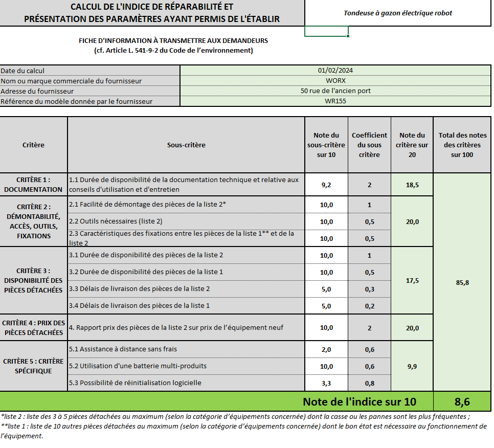Select "2.2 Outils nécessaires (liste 2)"
This screenshot has width=494, height=448.
186,221
